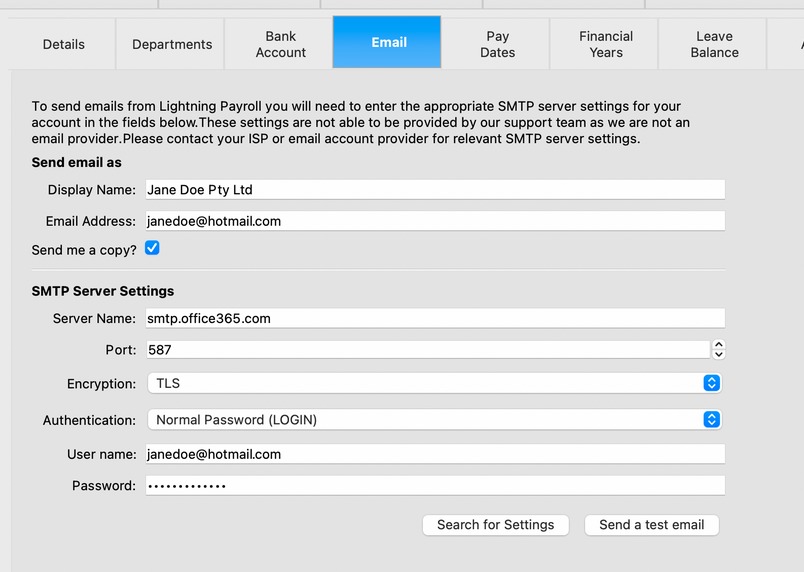Select the Email tab
The width and height of the screenshot is (804, 572).
pyautogui.click(x=387, y=42)
